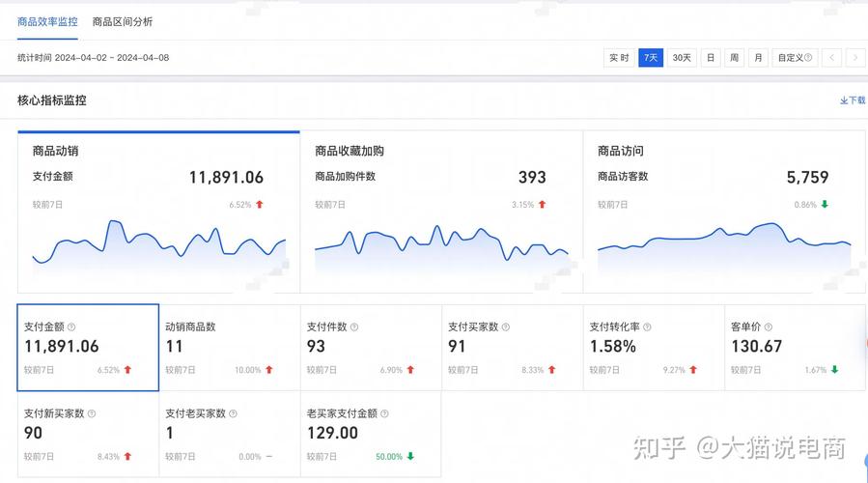Screen dimensions: 868x483
Task: Download core metrics via 下载 link
Action: (853, 100)
